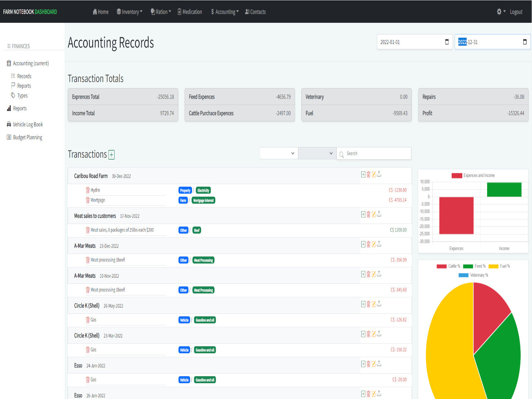Upload a file for A-Mar Meats 23-Dec-2022
The height and width of the screenshot is (399, 532).
pyautogui.click(x=379, y=244)
